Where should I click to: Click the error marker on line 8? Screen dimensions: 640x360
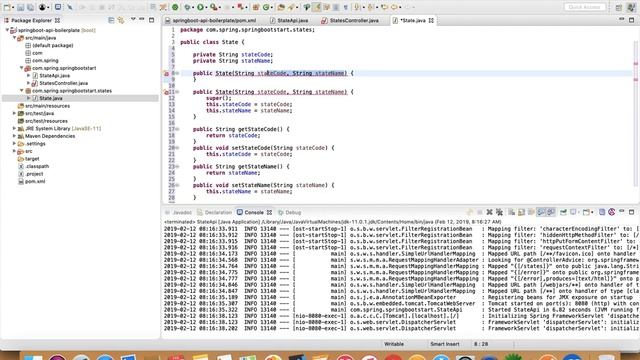(166, 73)
